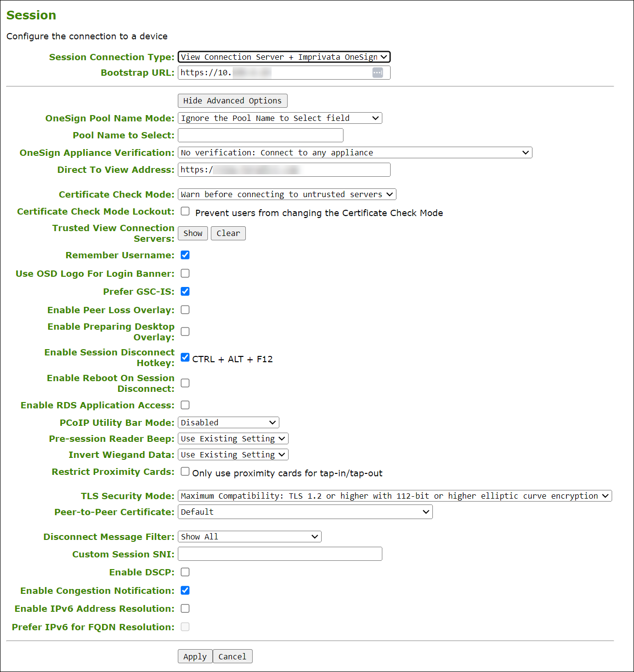This screenshot has width=634, height=672.
Task: Focus the Pool Name to Select field
Action: tap(260, 135)
